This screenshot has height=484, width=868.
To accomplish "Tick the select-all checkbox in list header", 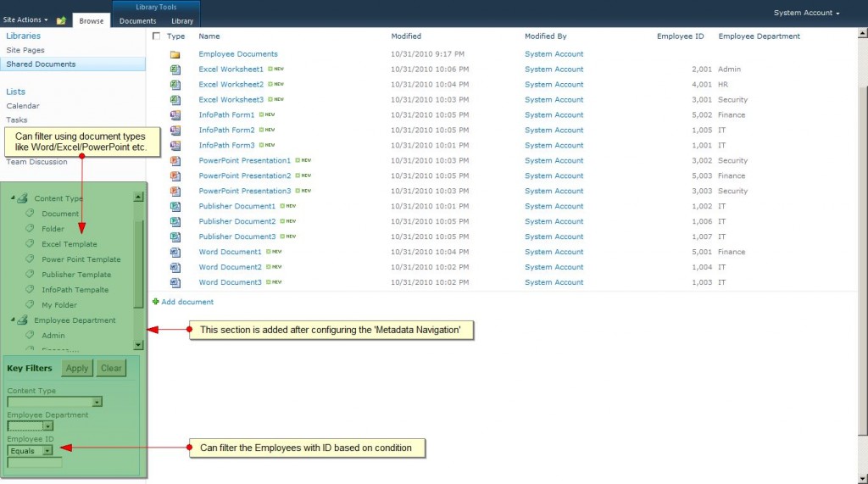I will (x=156, y=36).
